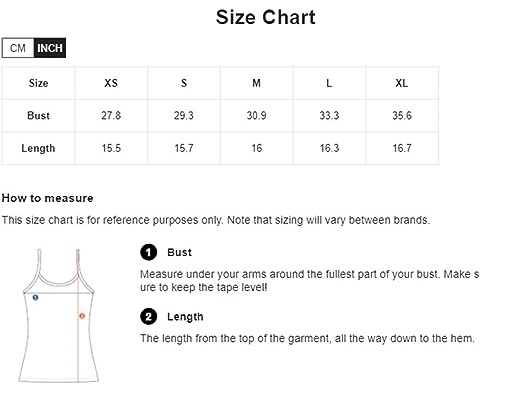This screenshot has height=396, width=522.
Task: Select the XS size column header
Action: pyautogui.click(x=111, y=83)
